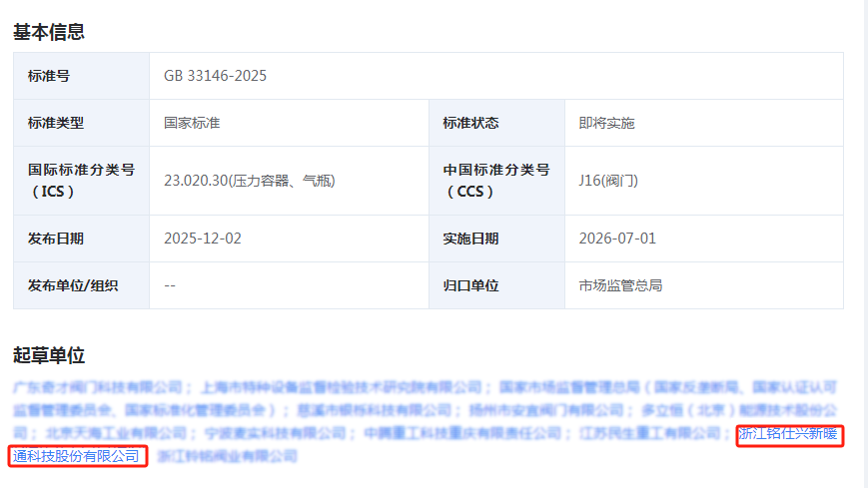Open the 广东奇才阀门科技有限公司 link
The width and height of the screenshot is (868, 488).
(98, 387)
